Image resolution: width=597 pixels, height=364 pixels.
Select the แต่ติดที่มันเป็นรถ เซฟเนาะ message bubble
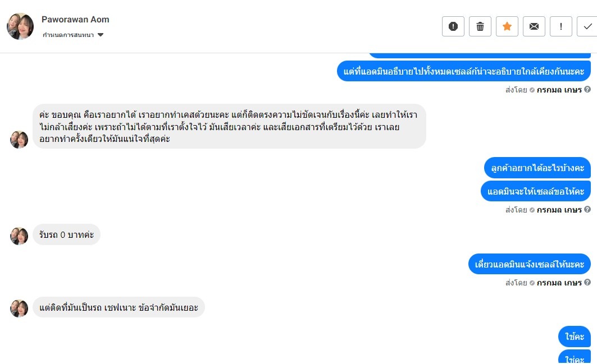(x=119, y=307)
